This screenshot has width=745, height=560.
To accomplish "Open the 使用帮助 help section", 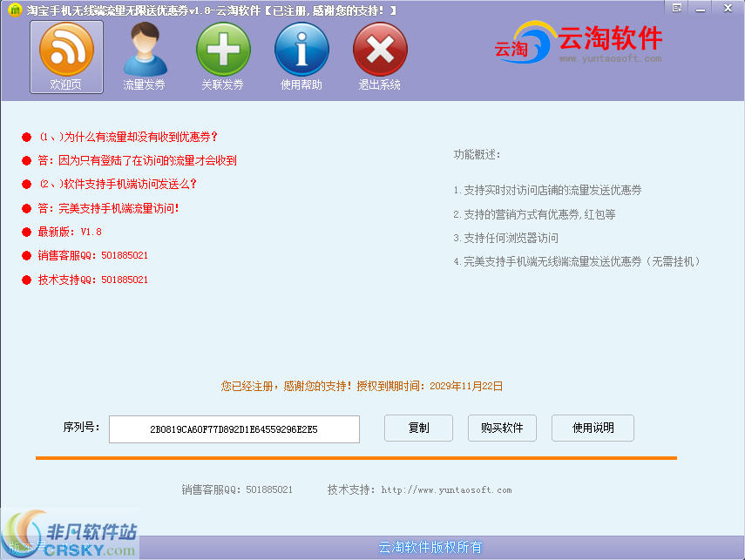I will coord(301,54).
